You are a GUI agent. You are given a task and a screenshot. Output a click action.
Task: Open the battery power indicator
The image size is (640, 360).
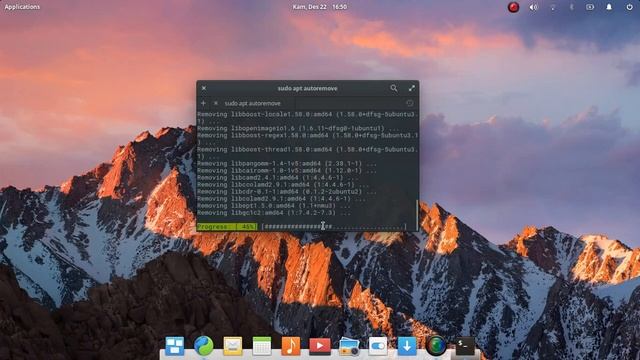pos(590,7)
